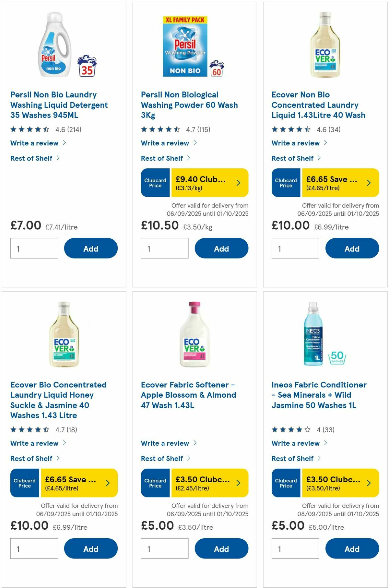Click the star rating icons for Persil Washing Powder

point(159,129)
